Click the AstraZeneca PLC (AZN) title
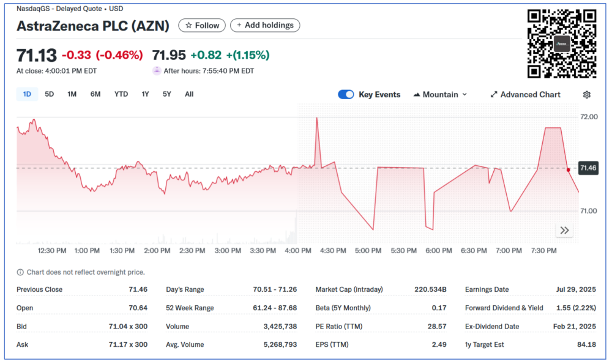This screenshot has width=612, height=364. pyautogui.click(x=93, y=26)
